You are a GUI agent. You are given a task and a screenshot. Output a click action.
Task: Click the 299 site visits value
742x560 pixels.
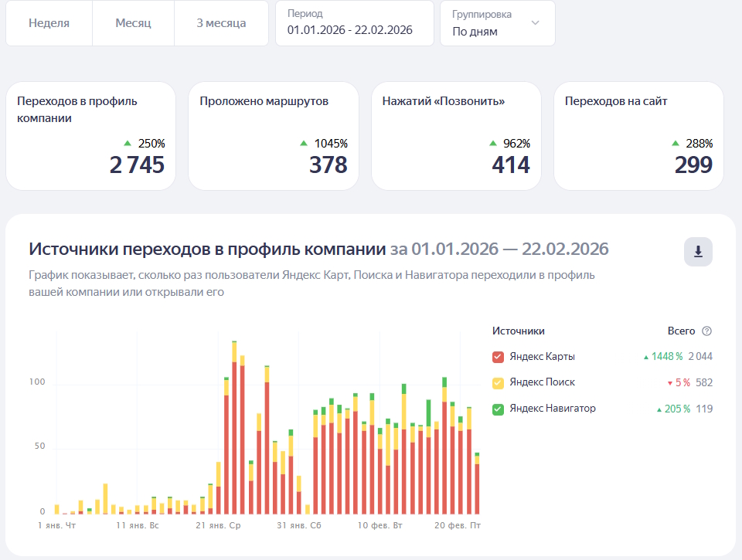[x=693, y=165]
